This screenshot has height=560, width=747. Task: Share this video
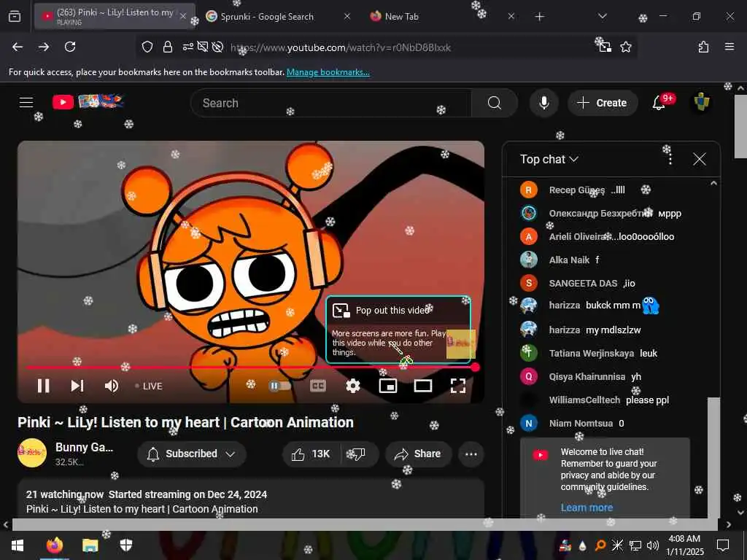click(418, 454)
